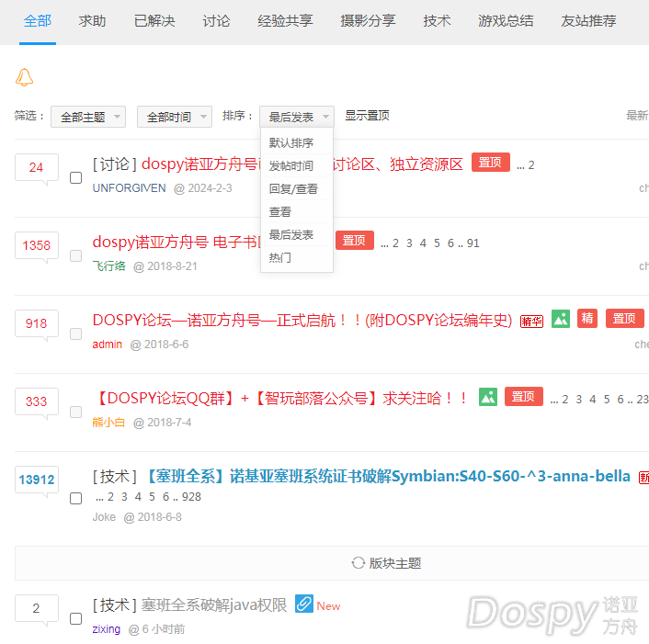Switch to the 友站推荐 tab
Image resolution: width=649 pixels, height=644 pixels.
588,21
